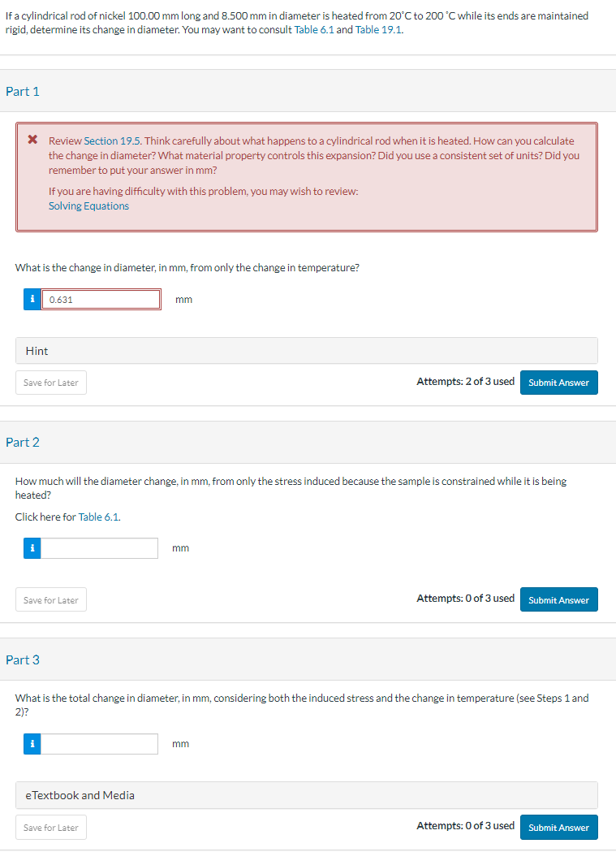Click the info icon beside Part 3 input
Viewport: 616px width, 852px height.
click(32, 744)
